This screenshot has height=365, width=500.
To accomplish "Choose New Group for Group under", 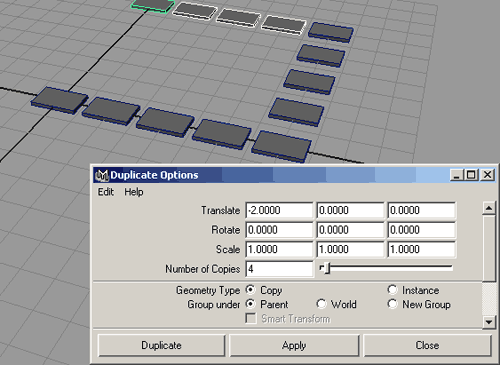I will (x=393, y=304).
